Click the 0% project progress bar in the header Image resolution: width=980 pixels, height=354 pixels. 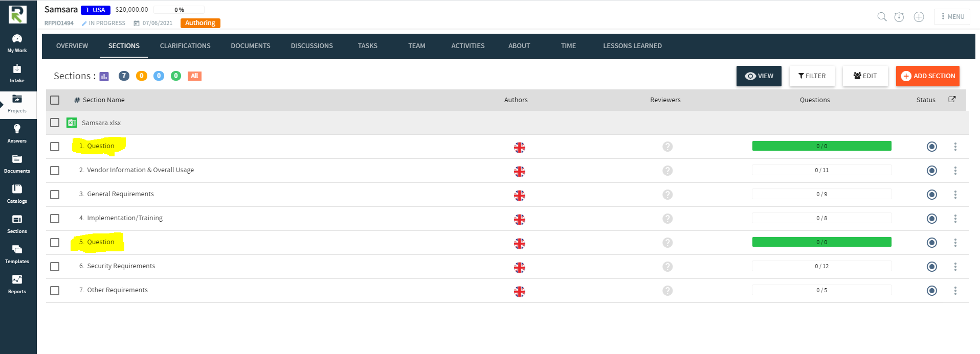[179, 10]
